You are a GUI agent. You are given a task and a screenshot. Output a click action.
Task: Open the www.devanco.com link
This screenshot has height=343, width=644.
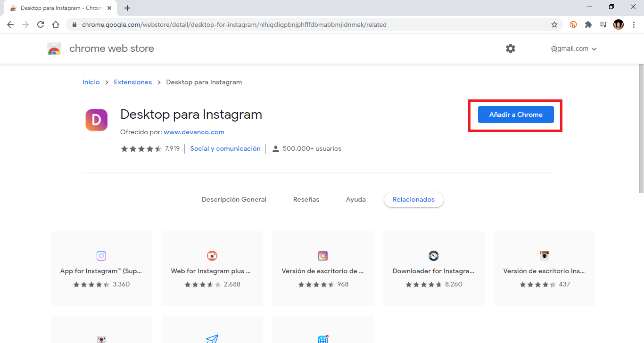pos(194,132)
